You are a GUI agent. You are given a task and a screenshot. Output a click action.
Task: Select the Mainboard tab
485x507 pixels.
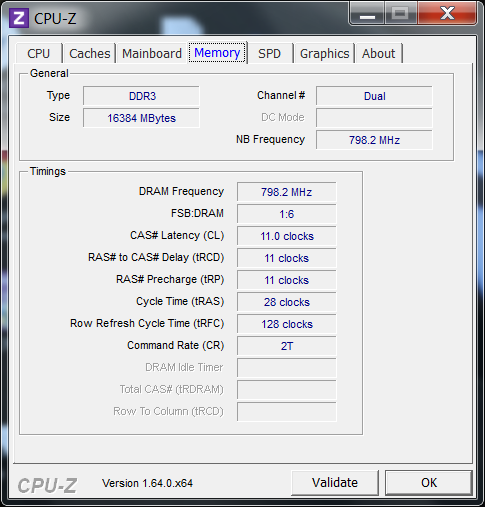[x=152, y=53]
